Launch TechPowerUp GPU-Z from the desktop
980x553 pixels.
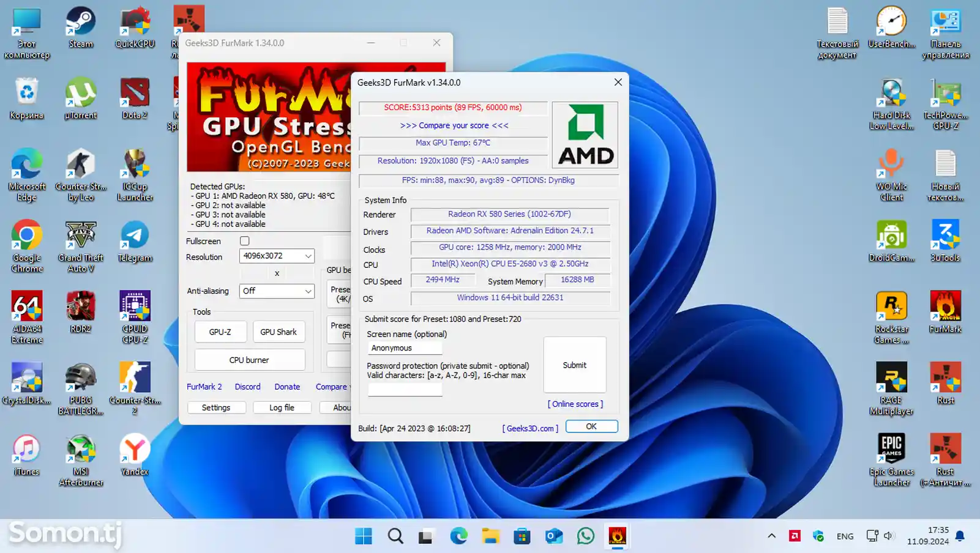(x=945, y=103)
